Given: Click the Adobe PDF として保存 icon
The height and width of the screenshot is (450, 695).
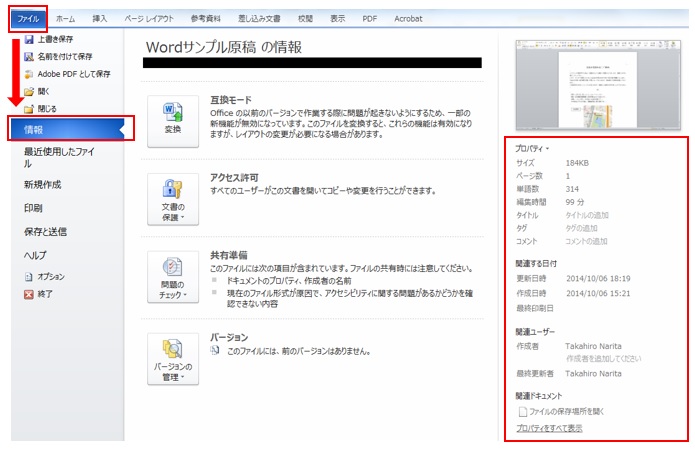Looking at the screenshot, I should coord(29,74).
